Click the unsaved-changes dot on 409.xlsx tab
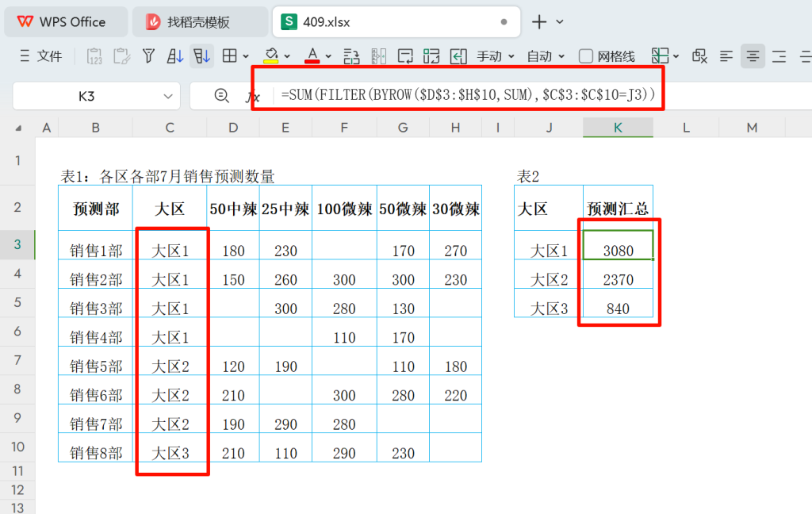This screenshot has height=514, width=812. point(504,21)
